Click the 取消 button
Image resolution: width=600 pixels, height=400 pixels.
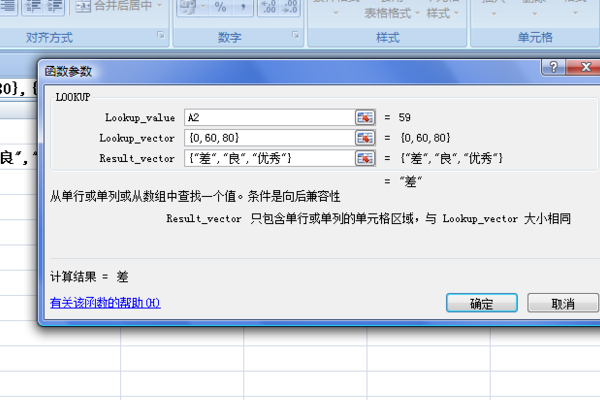click(x=563, y=303)
